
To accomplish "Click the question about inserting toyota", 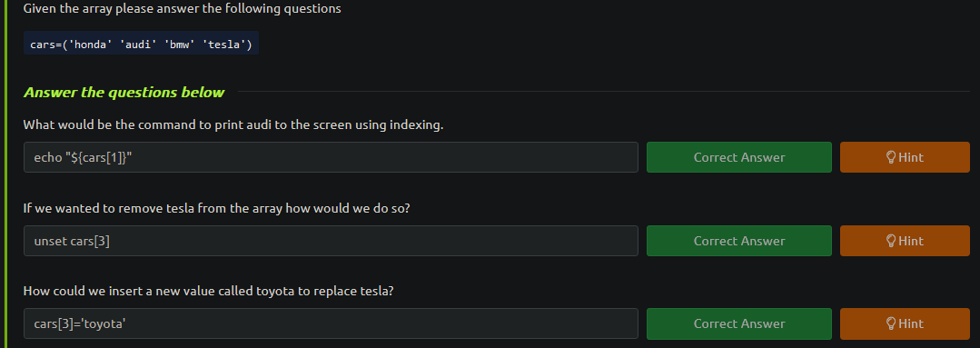I will click(208, 291).
